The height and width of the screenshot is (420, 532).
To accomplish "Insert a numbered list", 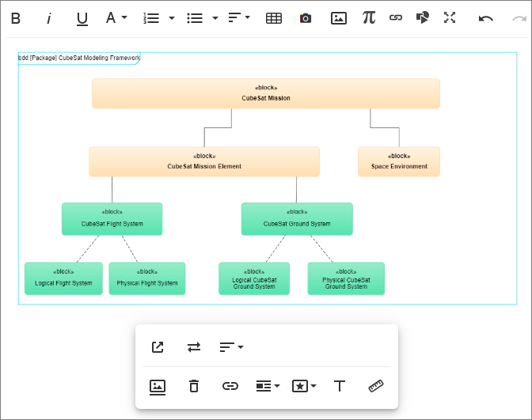I will (151, 18).
